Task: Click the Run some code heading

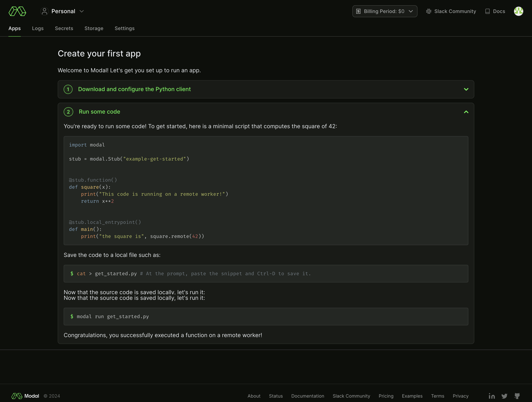Action: pyautogui.click(x=99, y=112)
